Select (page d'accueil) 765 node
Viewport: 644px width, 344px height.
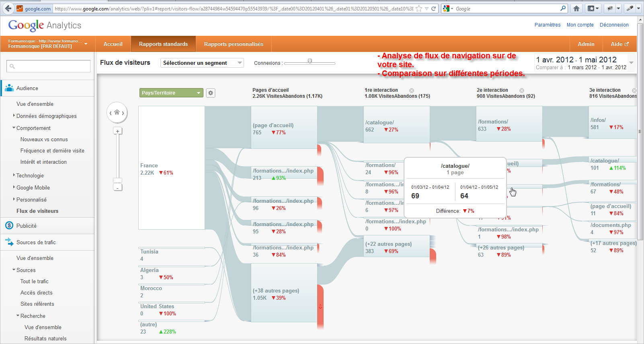[x=284, y=128]
